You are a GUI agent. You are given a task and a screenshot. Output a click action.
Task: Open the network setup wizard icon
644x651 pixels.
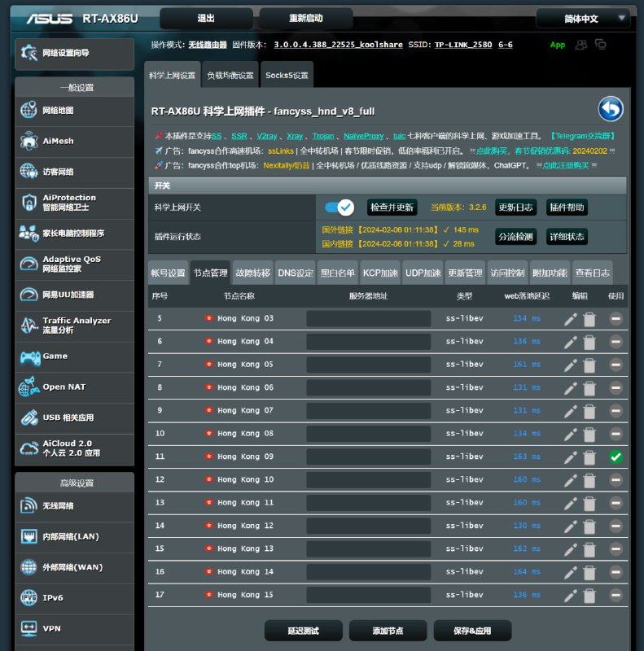(29, 53)
